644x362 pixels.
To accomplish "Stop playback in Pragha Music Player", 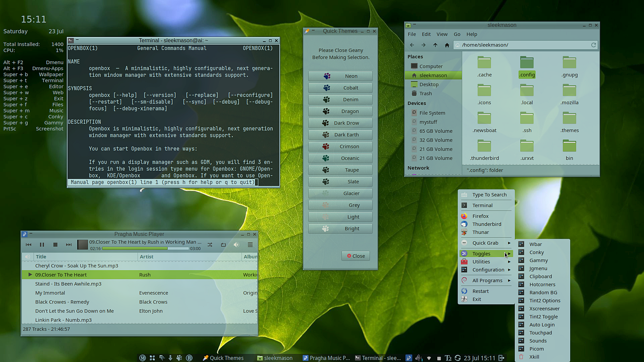I will coord(55,244).
